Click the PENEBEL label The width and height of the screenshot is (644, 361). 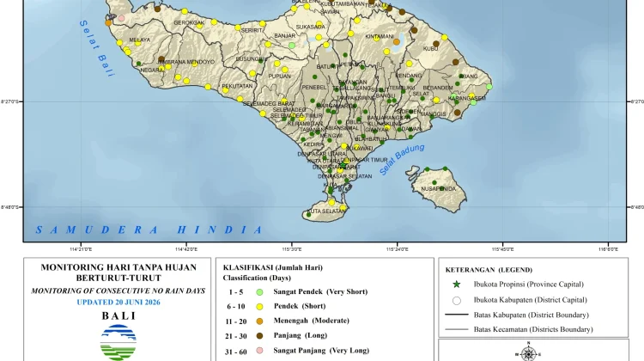pos(314,88)
